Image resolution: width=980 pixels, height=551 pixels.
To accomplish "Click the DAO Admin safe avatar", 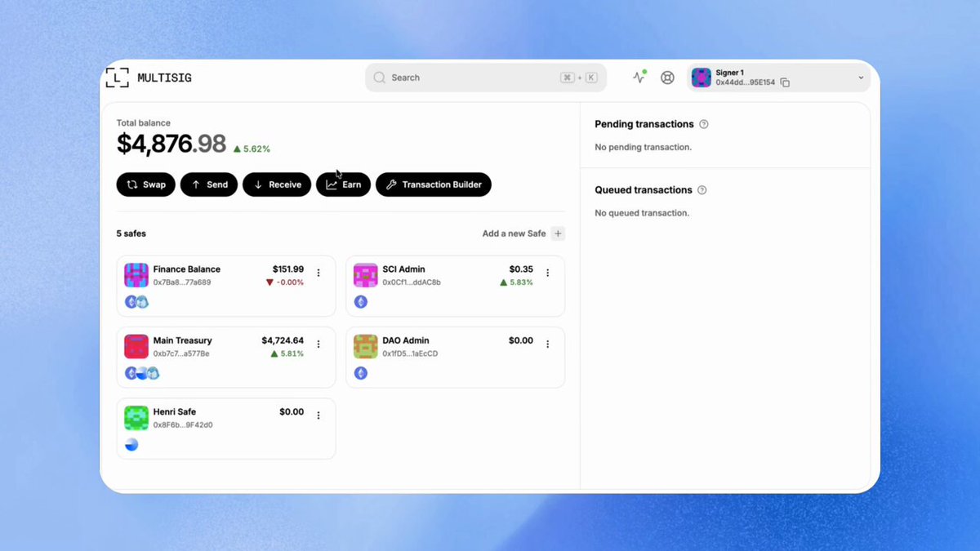I will [x=366, y=346].
